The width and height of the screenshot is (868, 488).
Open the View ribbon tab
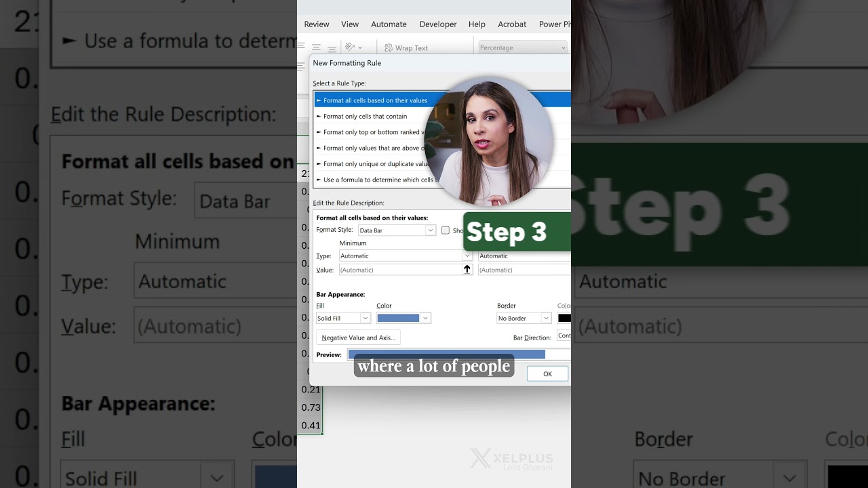pos(350,24)
